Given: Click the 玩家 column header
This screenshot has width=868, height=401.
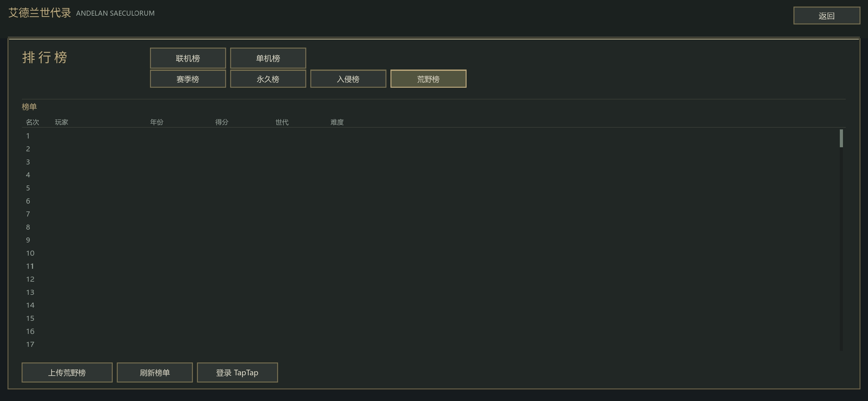Looking at the screenshot, I should click(61, 122).
